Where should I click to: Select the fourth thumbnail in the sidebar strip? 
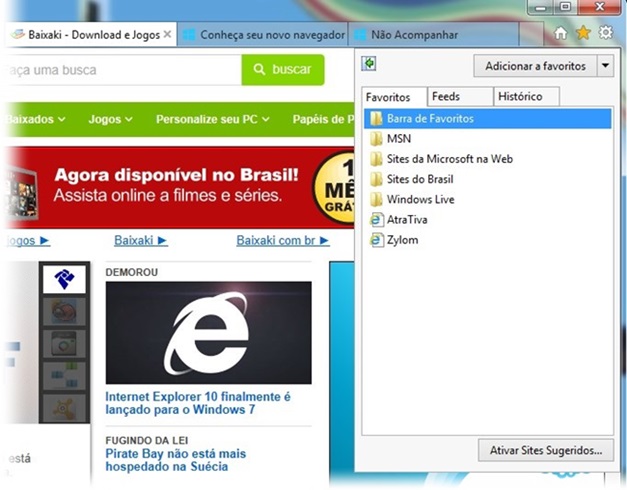pyautogui.click(x=64, y=376)
